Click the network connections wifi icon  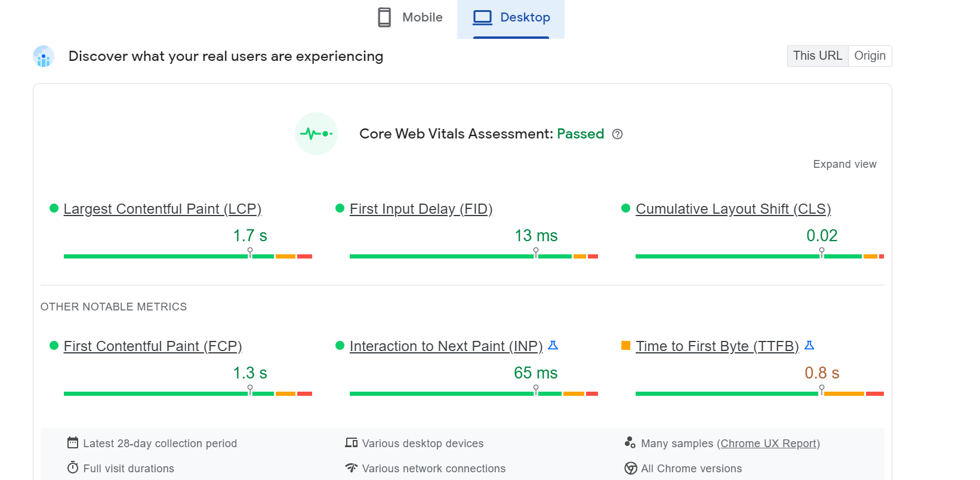pos(352,467)
